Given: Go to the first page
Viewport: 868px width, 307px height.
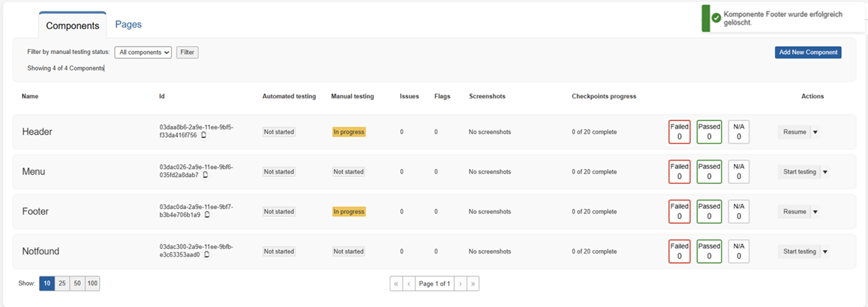Looking at the screenshot, I should pos(396,284).
